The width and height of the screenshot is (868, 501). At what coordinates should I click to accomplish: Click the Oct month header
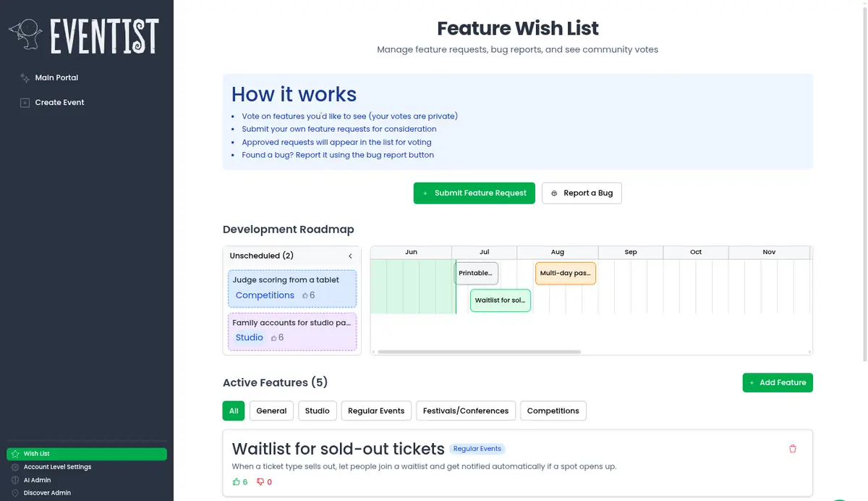[x=696, y=252]
